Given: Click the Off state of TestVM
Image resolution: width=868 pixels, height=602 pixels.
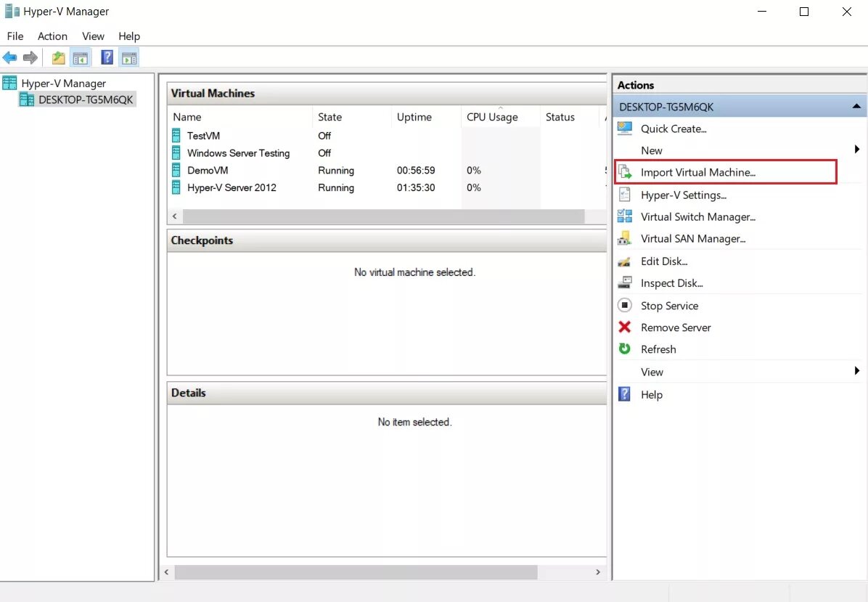Looking at the screenshot, I should [324, 136].
